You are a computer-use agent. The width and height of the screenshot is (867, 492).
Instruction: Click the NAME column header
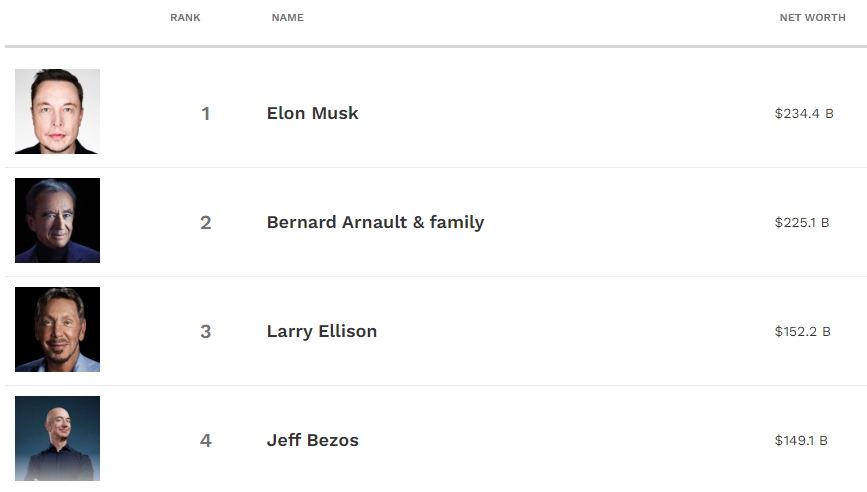(287, 18)
